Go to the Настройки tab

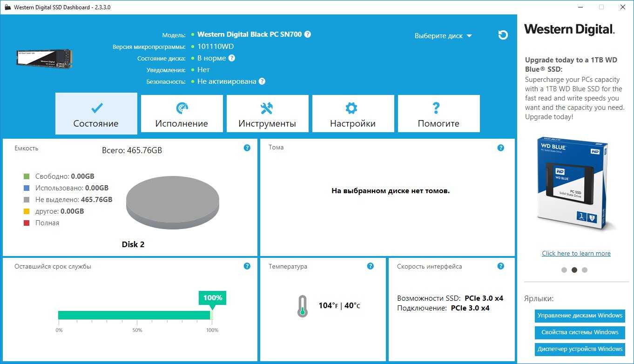click(x=353, y=114)
